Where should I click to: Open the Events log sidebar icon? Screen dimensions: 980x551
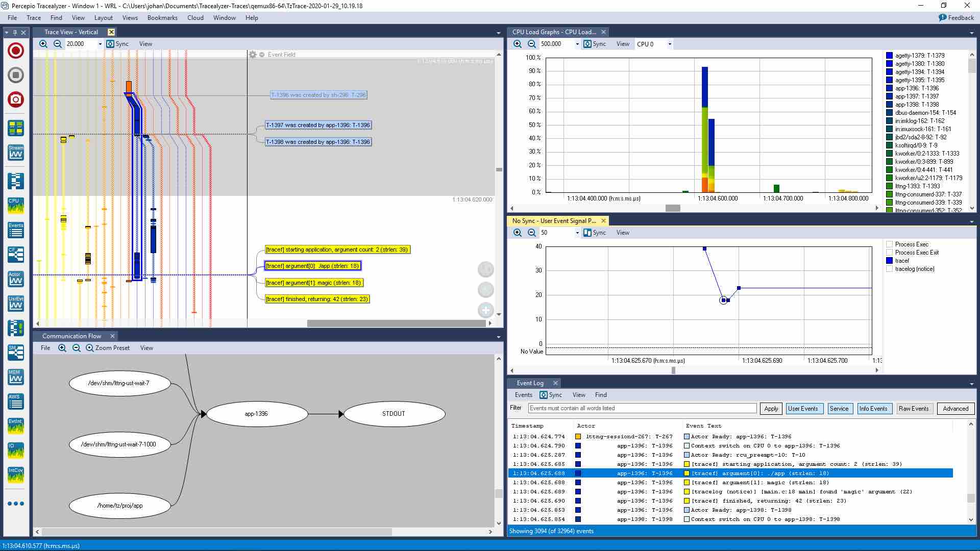(x=16, y=230)
